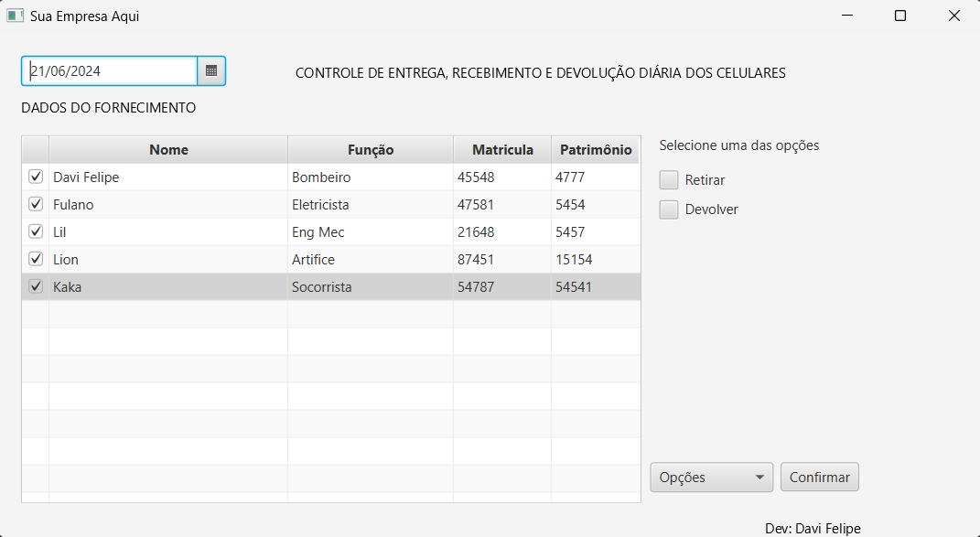The image size is (980, 537).
Task: Toggle the Lion row checkbox
Action: click(x=36, y=259)
